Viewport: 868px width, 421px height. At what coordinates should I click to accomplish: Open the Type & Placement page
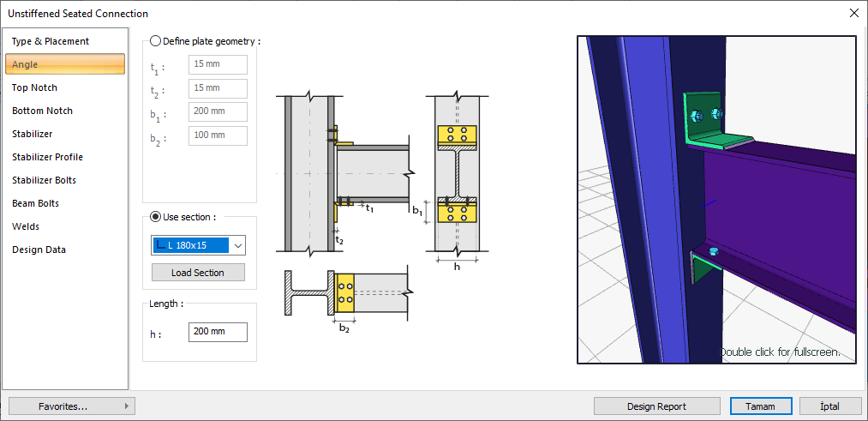pos(51,41)
